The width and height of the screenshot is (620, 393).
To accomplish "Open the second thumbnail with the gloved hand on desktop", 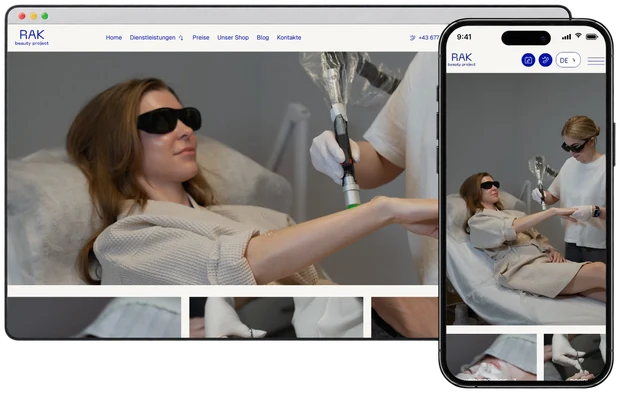I will [276, 317].
